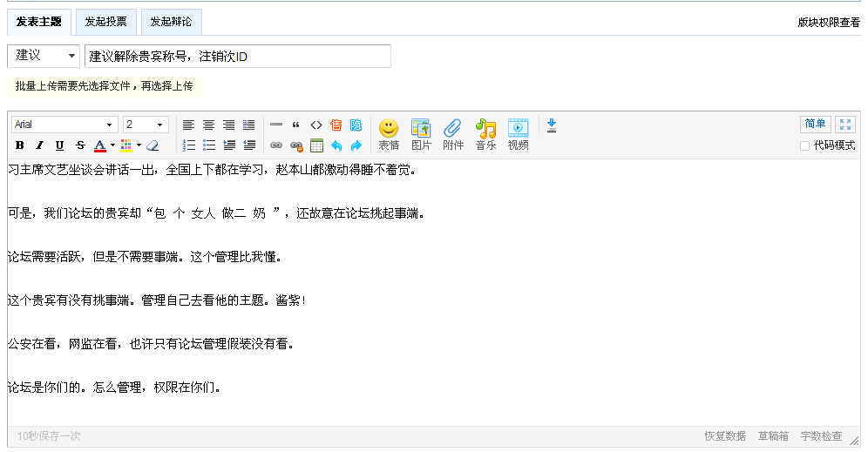This screenshot has width=868, height=452.
Task: Insert a horizontal rule line
Action: coord(276,125)
